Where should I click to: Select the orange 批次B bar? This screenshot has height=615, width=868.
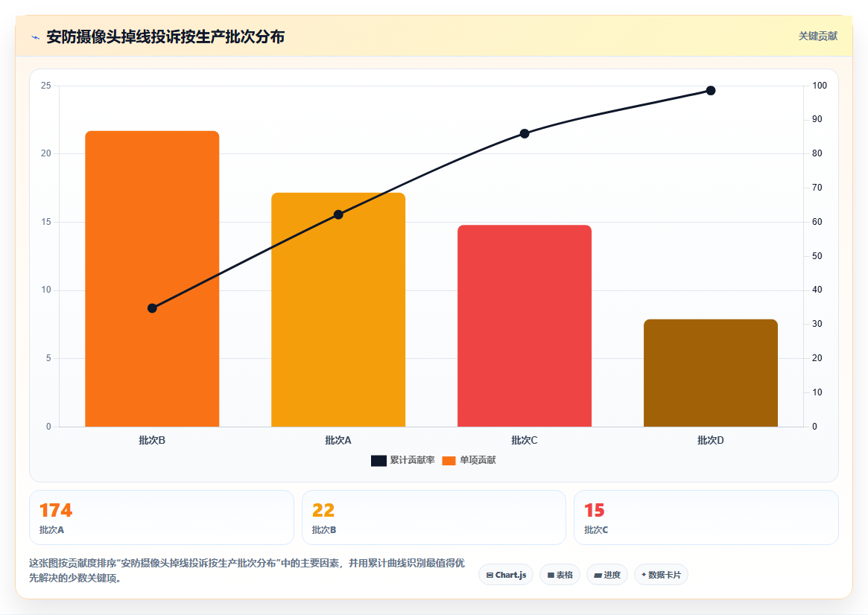(x=152, y=278)
